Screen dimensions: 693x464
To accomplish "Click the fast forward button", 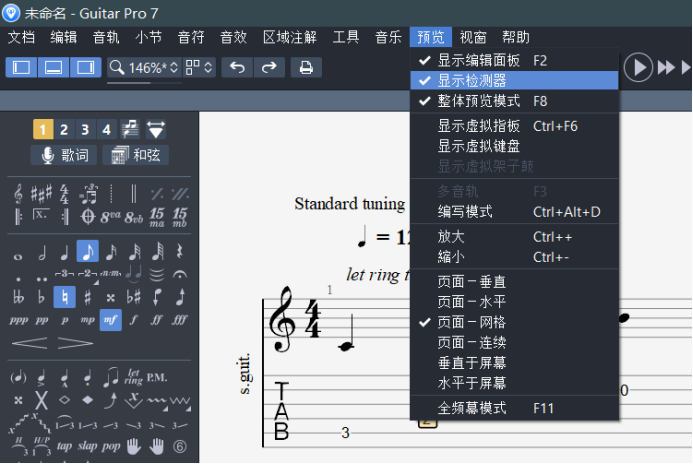I will (x=666, y=68).
